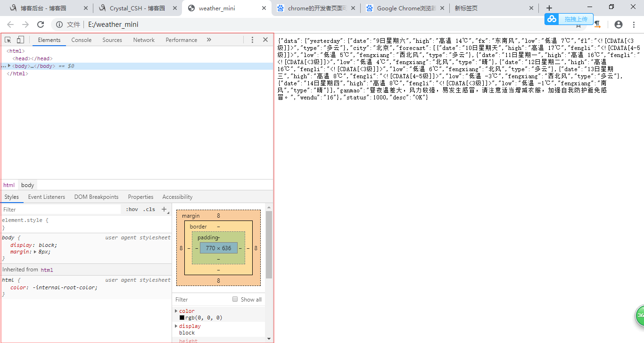Click the computed pane vertical scrollbar thumb
Screen dimensions: 644x343
click(x=269, y=245)
